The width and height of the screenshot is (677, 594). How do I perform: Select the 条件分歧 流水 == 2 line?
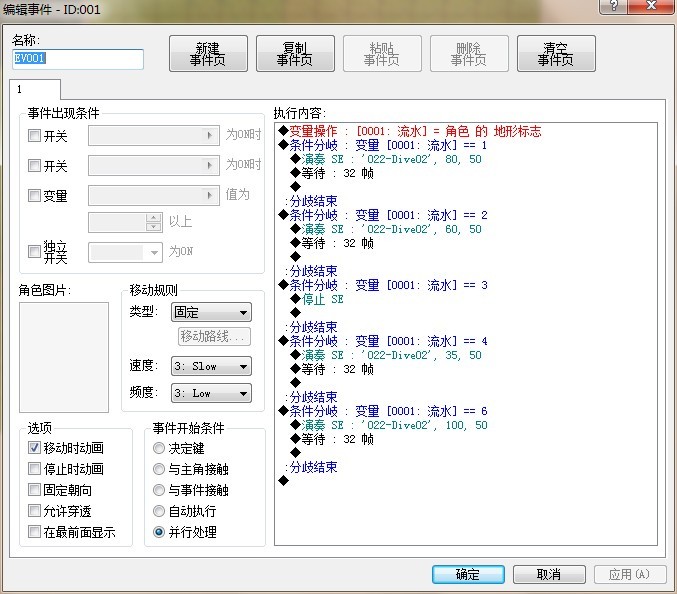tap(383, 215)
